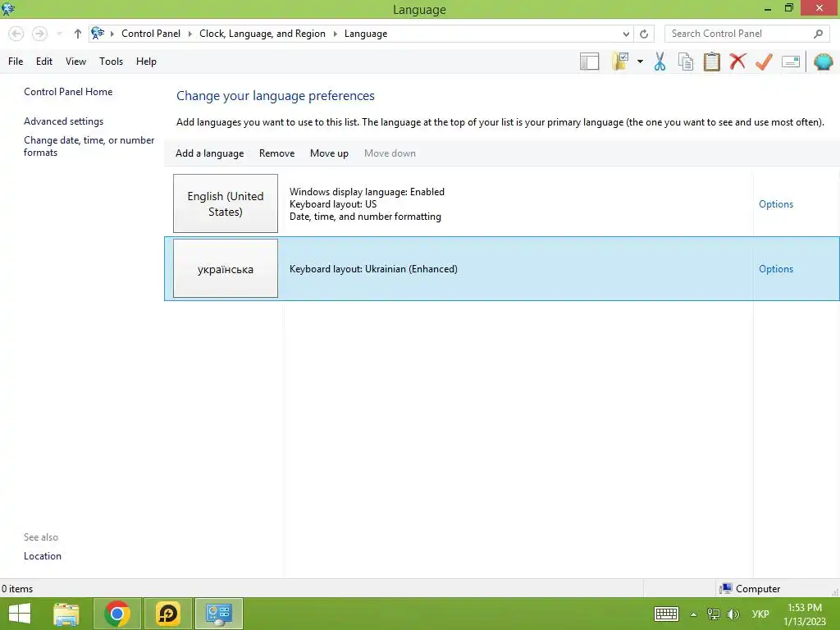Click 'Computer' in the status bar

758,589
